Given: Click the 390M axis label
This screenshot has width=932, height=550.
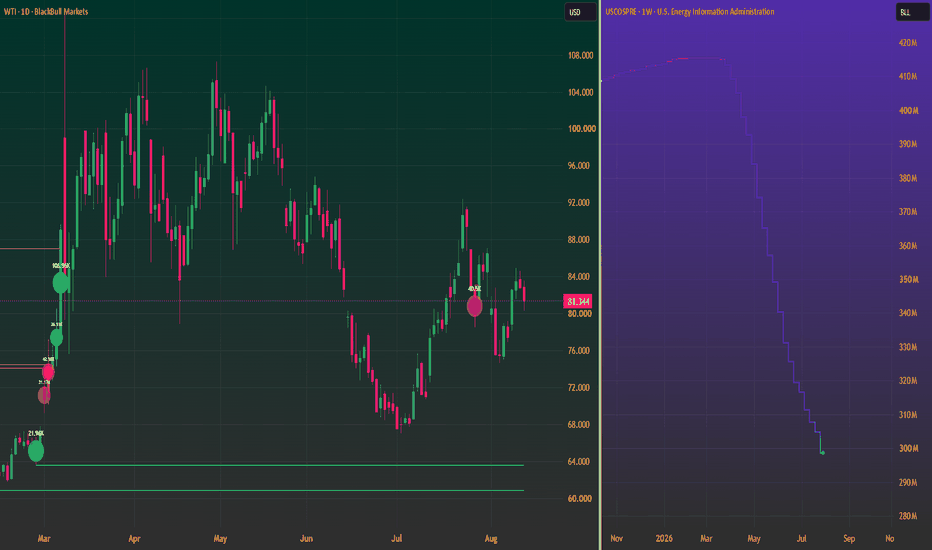Looking at the screenshot, I should point(908,144).
